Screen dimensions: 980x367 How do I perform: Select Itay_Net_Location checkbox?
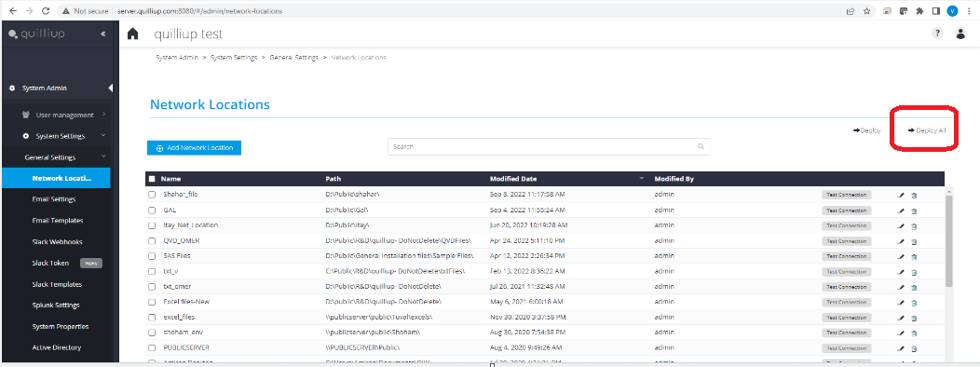(x=152, y=225)
